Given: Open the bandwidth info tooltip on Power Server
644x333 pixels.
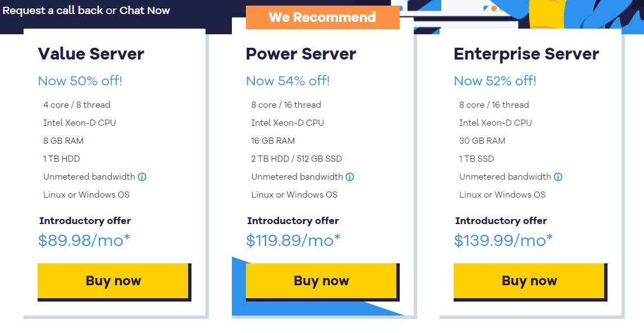Looking at the screenshot, I should pos(350,177).
